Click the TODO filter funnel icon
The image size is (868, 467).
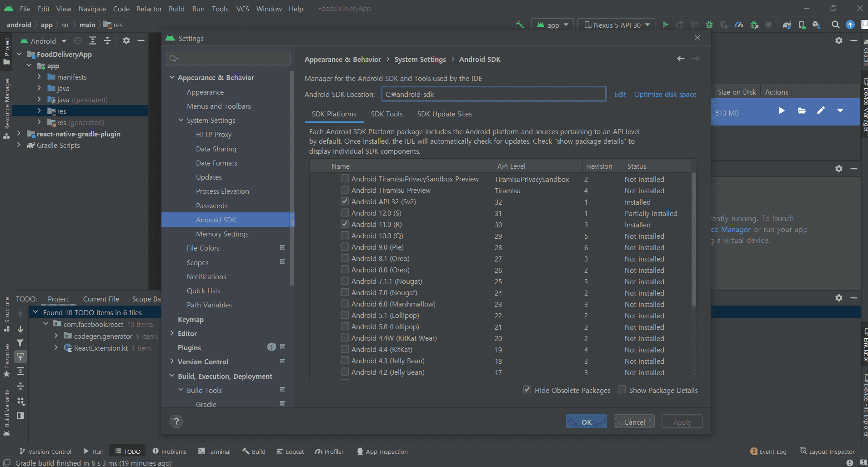(20, 343)
